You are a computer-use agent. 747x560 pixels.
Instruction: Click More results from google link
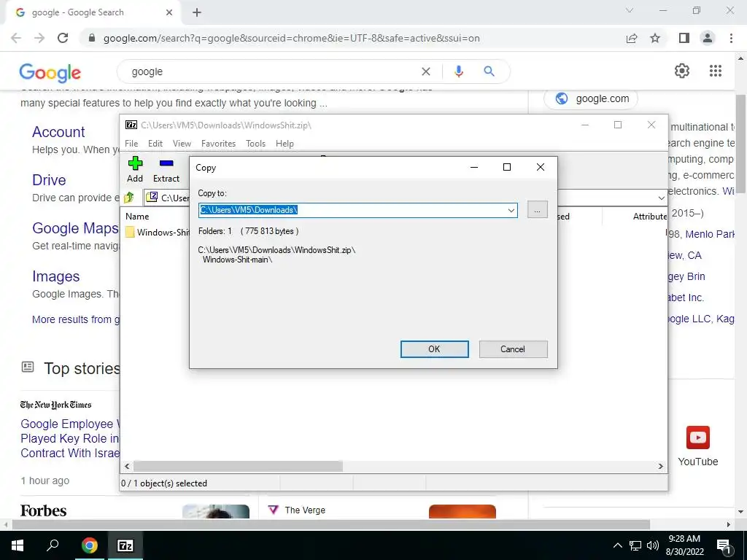click(x=76, y=319)
